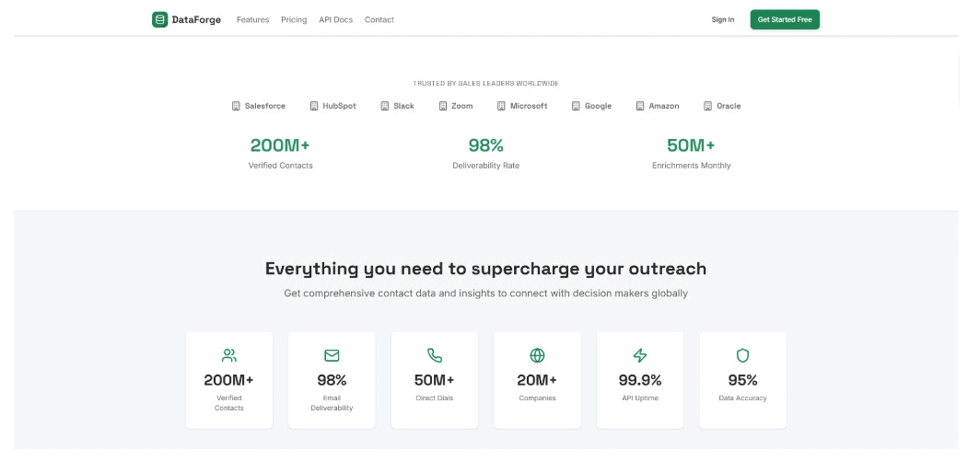Viewport: 980px width, 473px height.
Task: Click the Get Started Free button
Action: [x=785, y=20]
